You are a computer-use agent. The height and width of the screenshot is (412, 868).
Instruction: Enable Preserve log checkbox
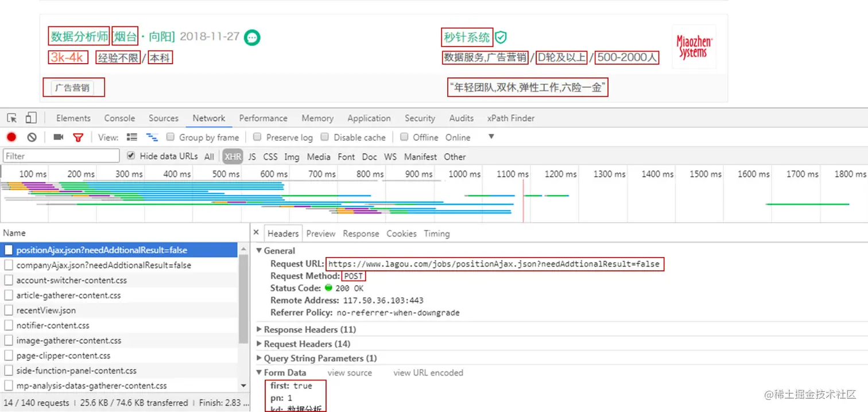click(257, 137)
